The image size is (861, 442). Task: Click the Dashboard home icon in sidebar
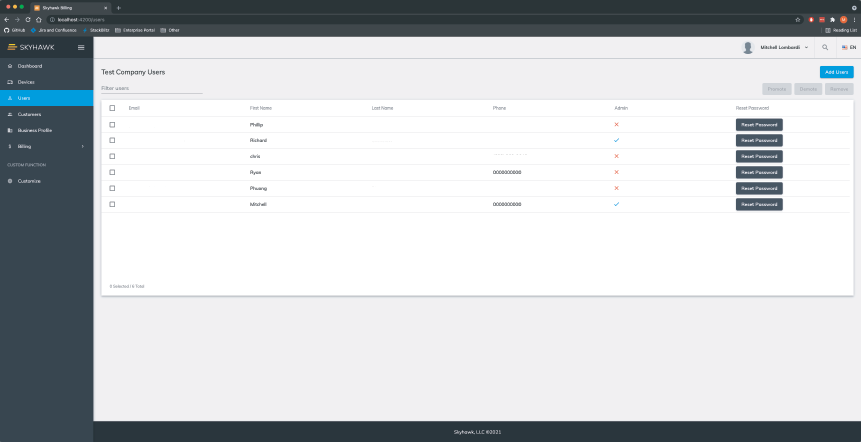(10, 66)
